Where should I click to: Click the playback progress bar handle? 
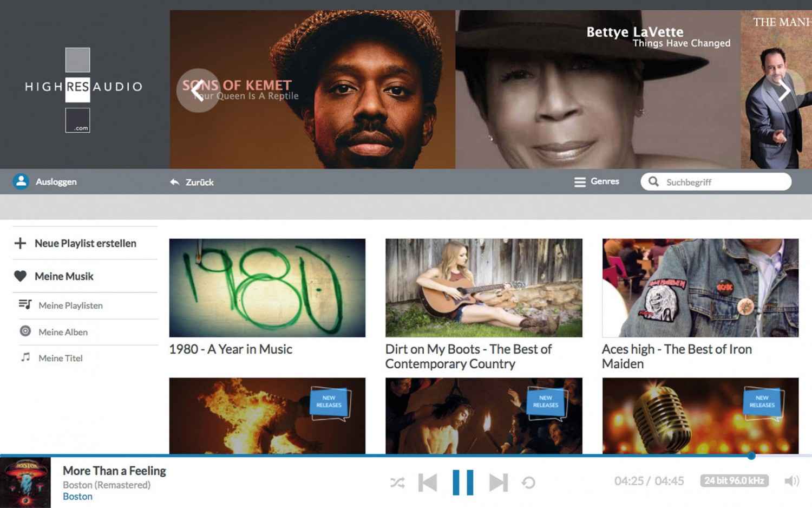click(x=751, y=456)
